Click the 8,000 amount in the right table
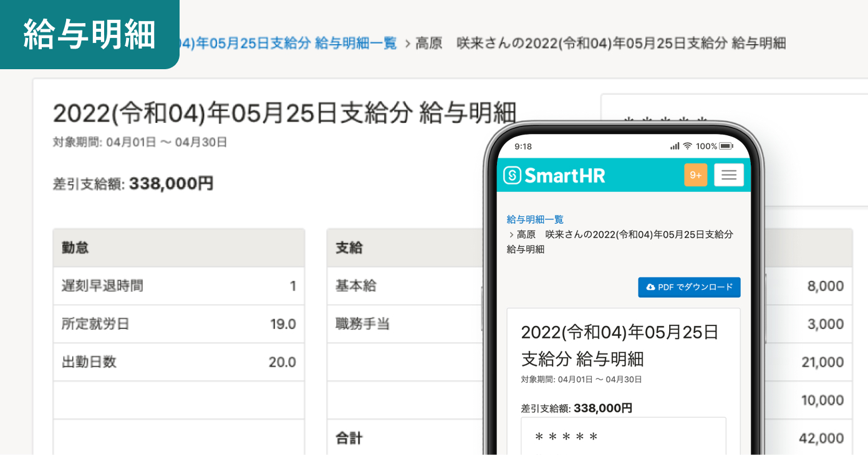 click(826, 286)
